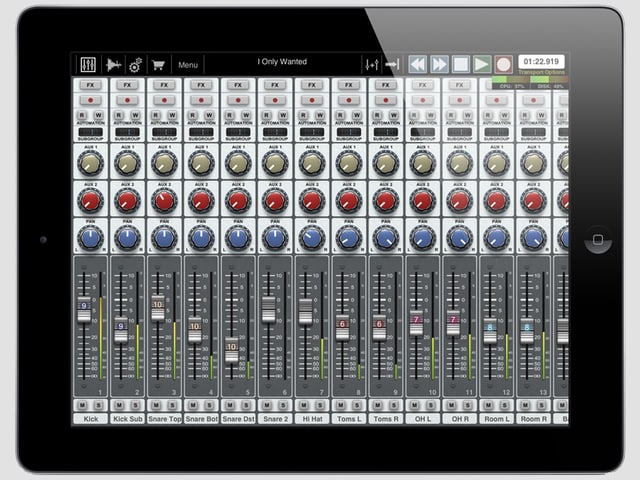Enable automation read (R) on Hi Hat
Image resolution: width=640 pixels, height=480 pixels.
[x=304, y=115]
